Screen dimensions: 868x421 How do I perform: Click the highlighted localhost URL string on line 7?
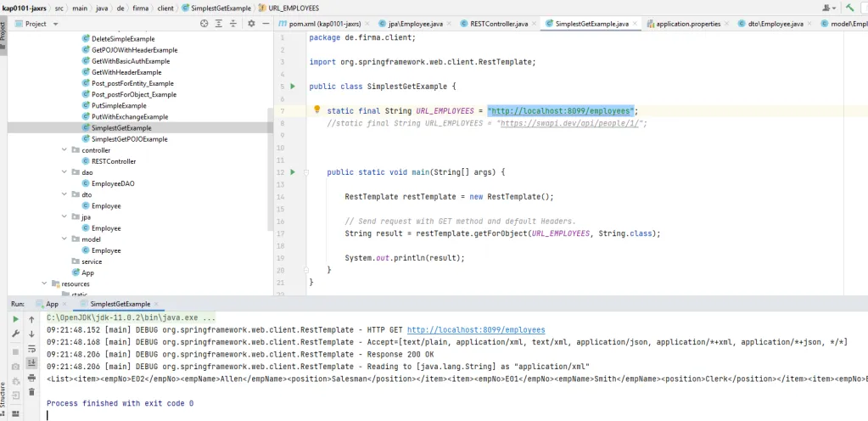pyautogui.click(x=560, y=111)
